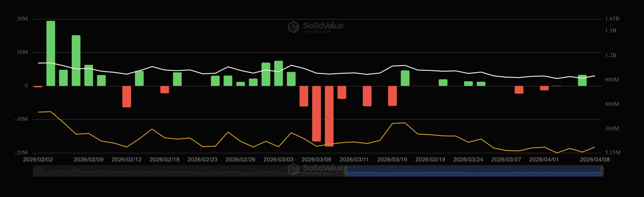Select the green bar above 2026/03/03

tap(278, 73)
